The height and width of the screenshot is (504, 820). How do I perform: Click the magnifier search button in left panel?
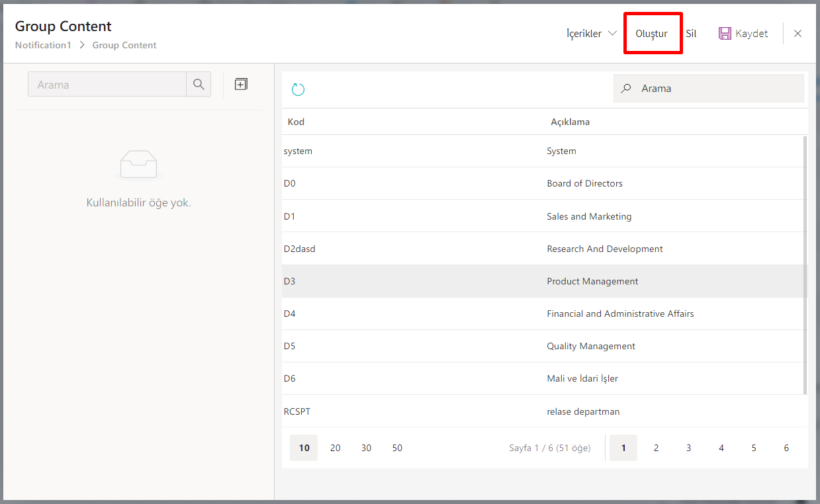click(199, 85)
